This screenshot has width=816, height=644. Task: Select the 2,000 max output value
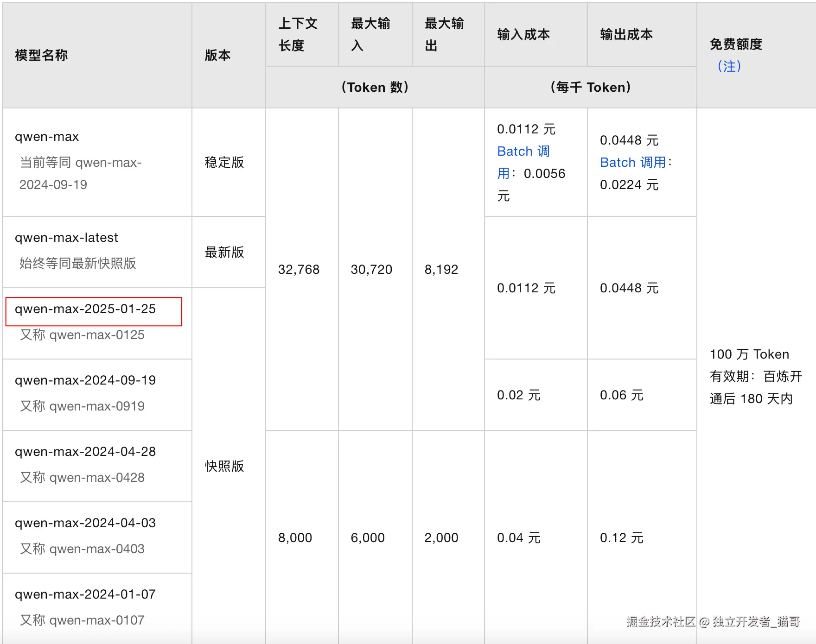[441, 538]
